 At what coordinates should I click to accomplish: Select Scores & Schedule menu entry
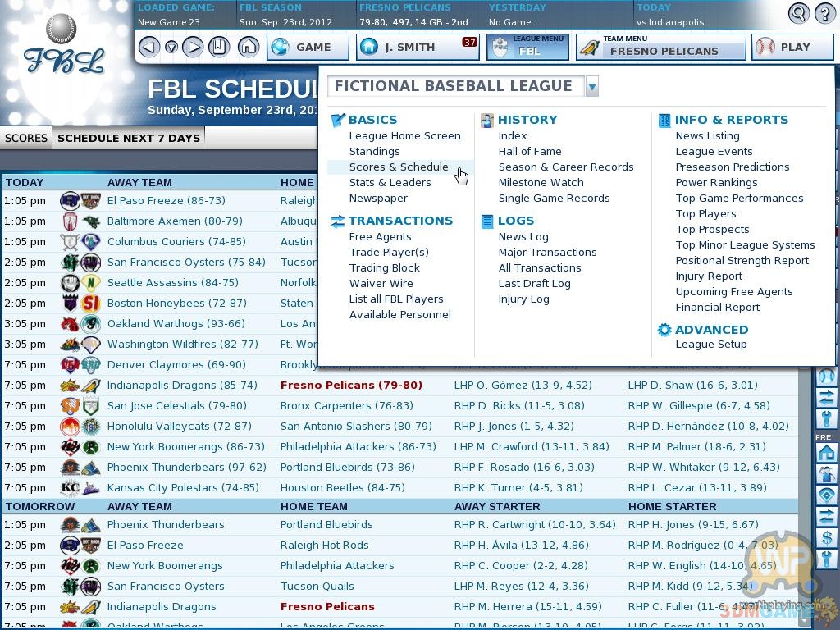point(399,167)
